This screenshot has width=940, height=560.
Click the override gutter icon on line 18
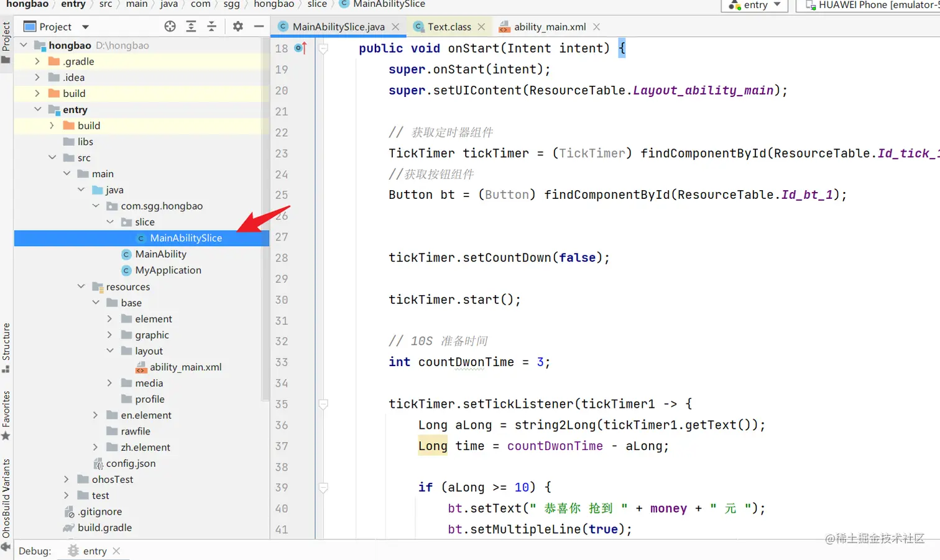pos(301,48)
